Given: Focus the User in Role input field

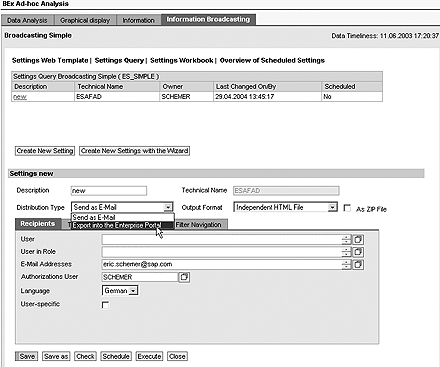Looking at the screenshot, I should click(222, 252).
